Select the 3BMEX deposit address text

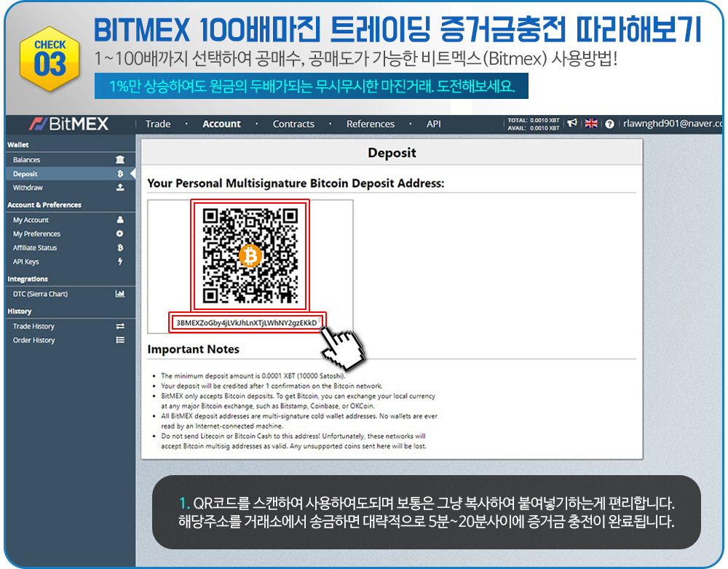247,322
